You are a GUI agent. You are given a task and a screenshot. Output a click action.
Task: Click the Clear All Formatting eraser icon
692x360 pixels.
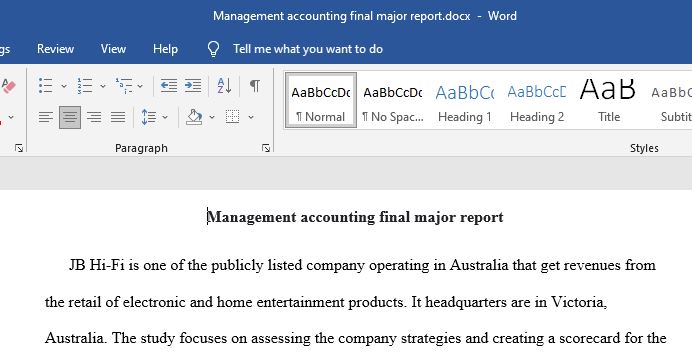(x=8, y=86)
